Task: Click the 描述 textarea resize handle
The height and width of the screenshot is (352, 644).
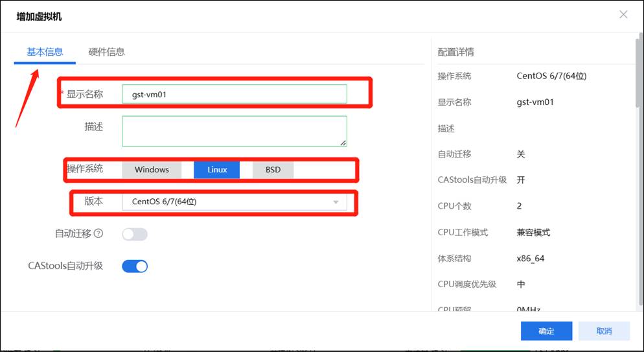Action: point(343,143)
